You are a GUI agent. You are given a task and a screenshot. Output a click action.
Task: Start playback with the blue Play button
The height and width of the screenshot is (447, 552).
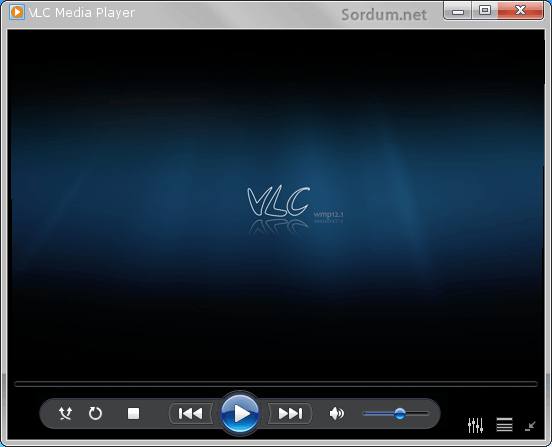click(240, 413)
